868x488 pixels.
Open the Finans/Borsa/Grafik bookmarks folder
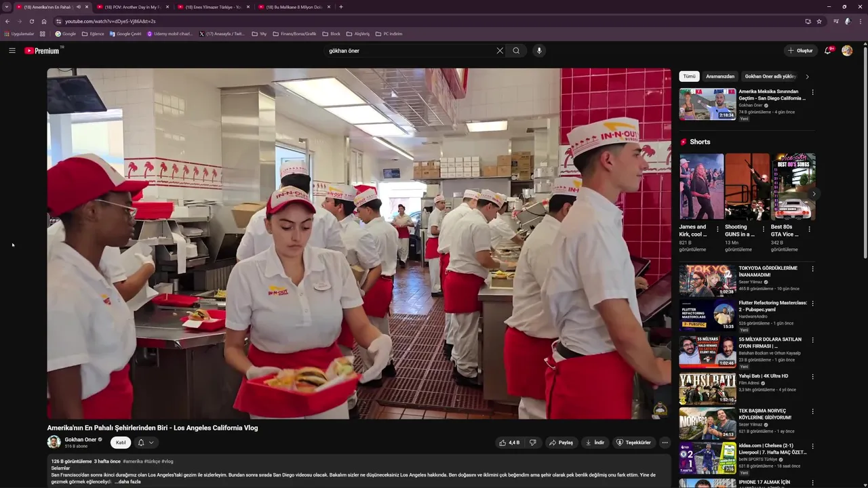[294, 34]
